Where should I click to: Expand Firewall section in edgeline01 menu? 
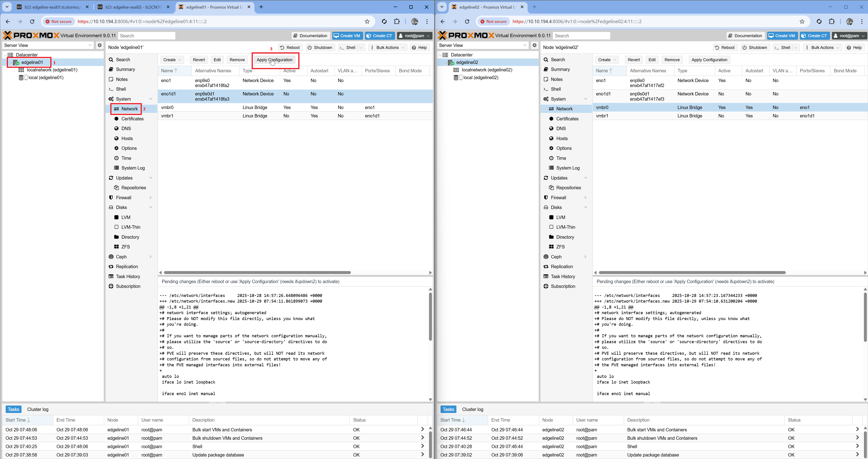(151, 198)
